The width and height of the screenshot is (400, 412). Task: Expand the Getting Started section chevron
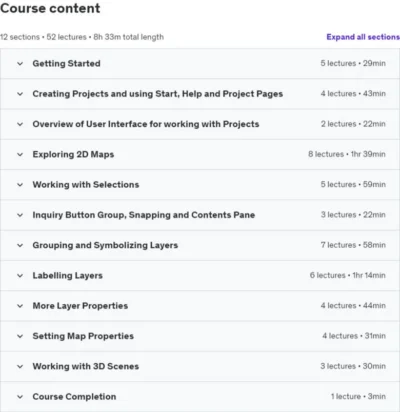[20, 63]
